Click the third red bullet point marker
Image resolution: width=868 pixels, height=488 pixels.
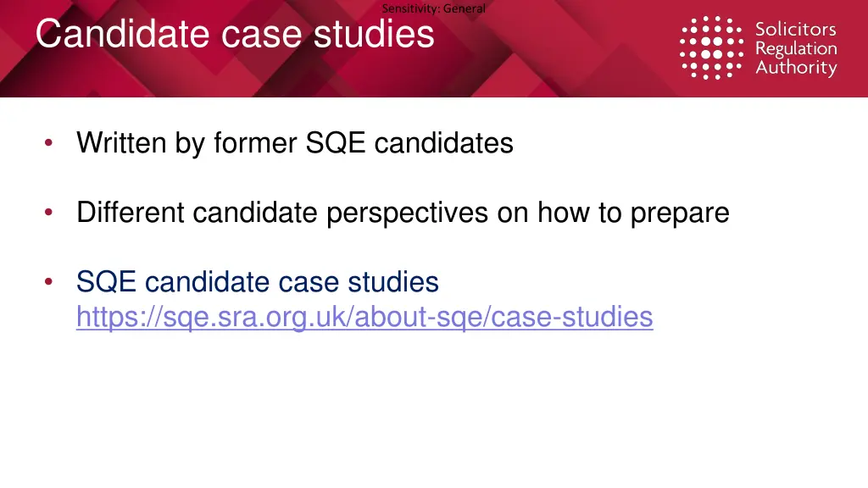pos(48,281)
